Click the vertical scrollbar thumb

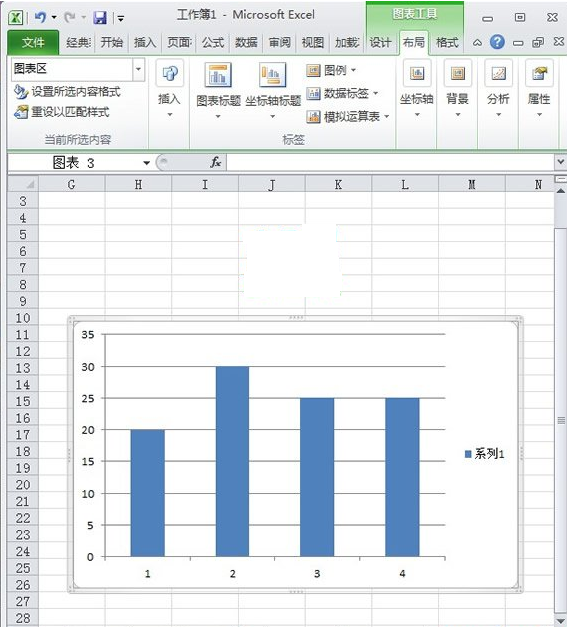(x=561, y=420)
